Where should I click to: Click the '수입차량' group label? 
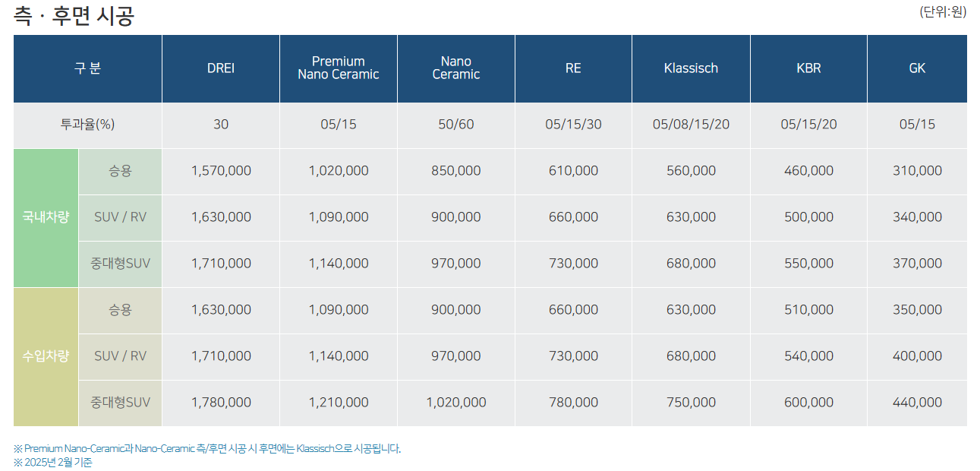[x=46, y=356]
